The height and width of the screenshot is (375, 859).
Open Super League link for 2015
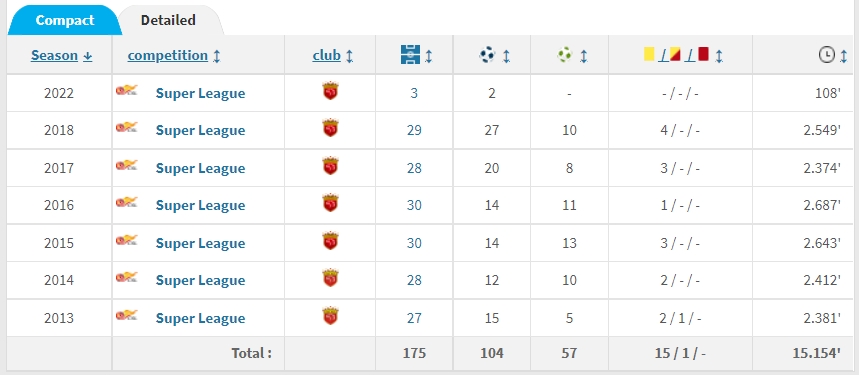point(200,243)
